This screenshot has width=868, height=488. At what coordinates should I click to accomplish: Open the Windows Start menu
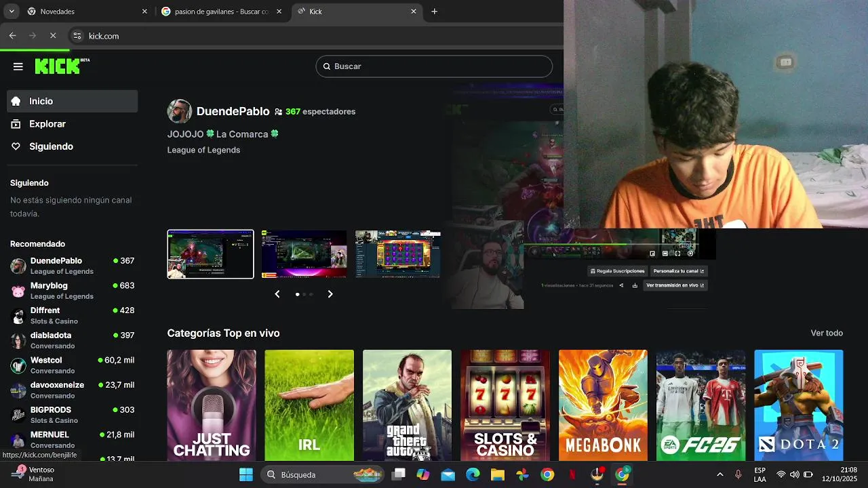coord(246,474)
